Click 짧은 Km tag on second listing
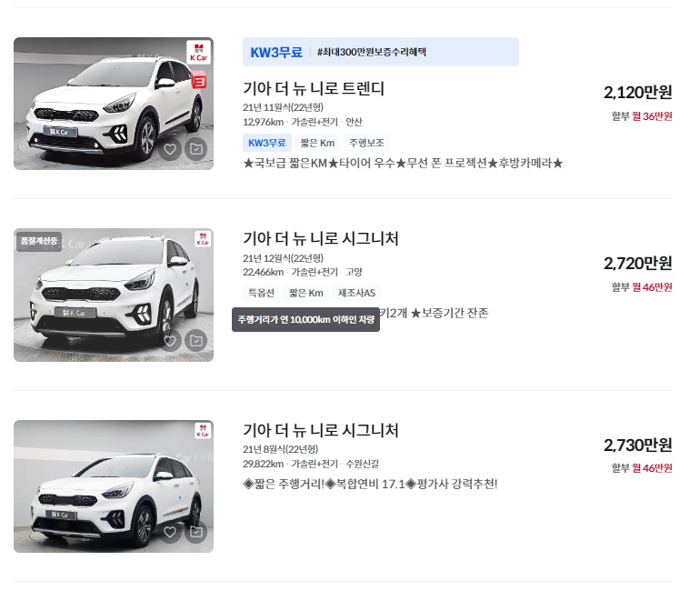This screenshot has height=591, width=700. pos(306,293)
